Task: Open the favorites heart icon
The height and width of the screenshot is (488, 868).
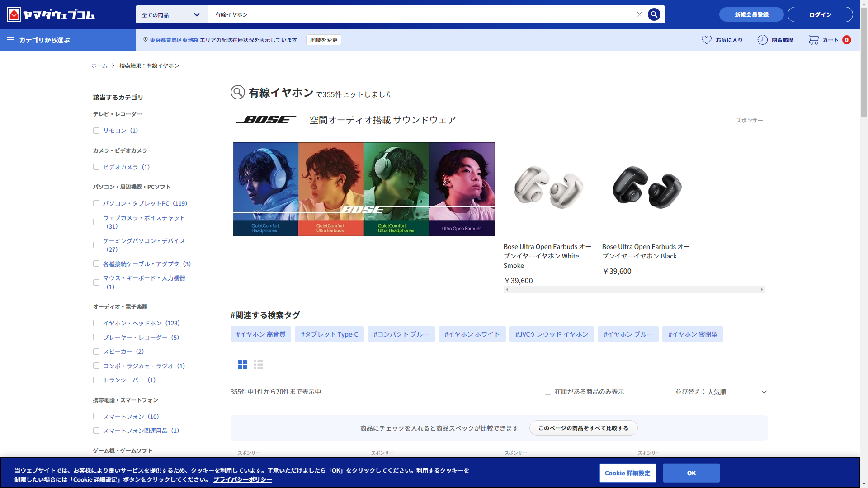Action: click(x=706, y=40)
